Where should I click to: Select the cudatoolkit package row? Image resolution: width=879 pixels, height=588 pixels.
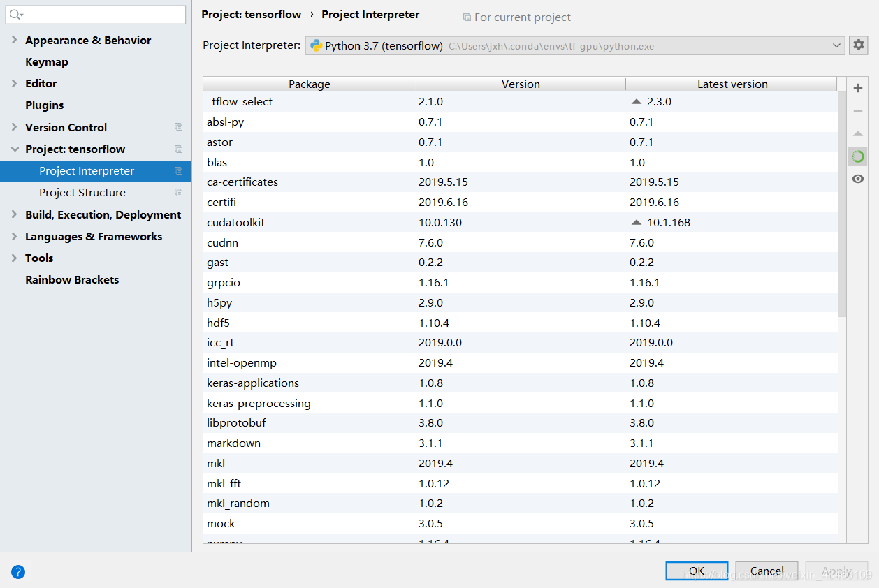521,223
